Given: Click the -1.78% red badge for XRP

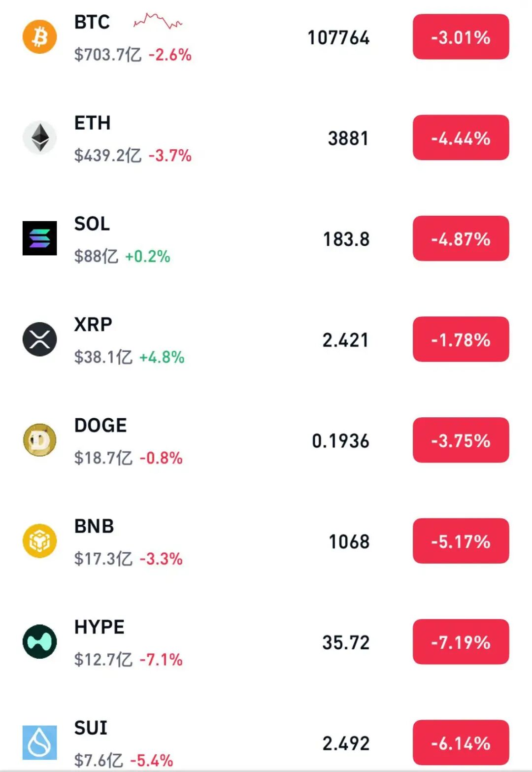Looking at the screenshot, I should click(x=461, y=339).
